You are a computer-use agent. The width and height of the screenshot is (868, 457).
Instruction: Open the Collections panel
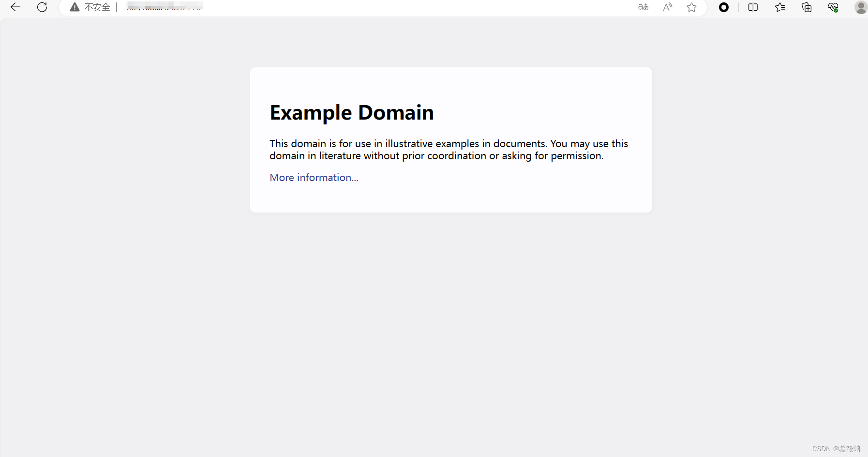(x=806, y=7)
